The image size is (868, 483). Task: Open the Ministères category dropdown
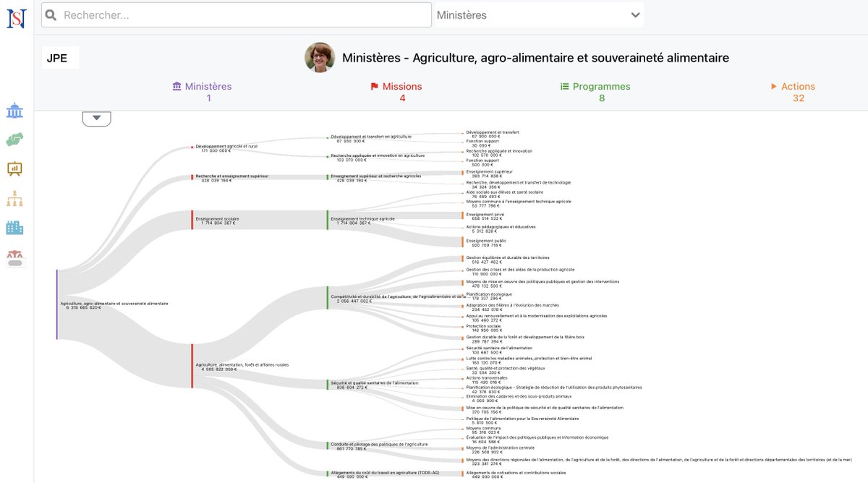click(538, 14)
